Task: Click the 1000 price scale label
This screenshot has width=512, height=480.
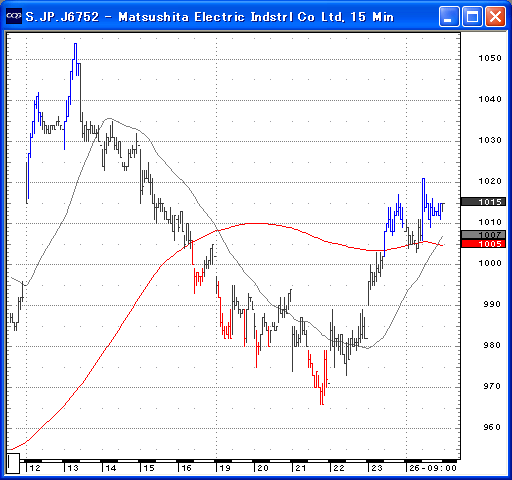Action: pyautogui.click(x=490, y=263)
